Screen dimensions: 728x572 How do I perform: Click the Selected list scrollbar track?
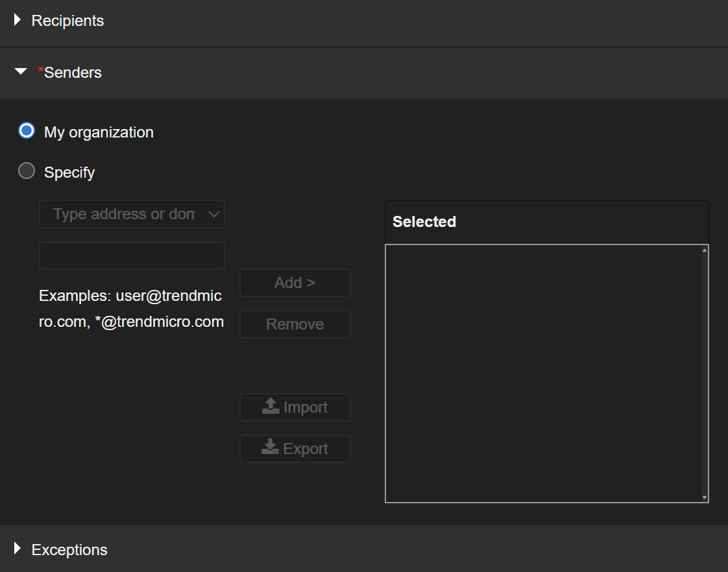(x=705, y=373)
